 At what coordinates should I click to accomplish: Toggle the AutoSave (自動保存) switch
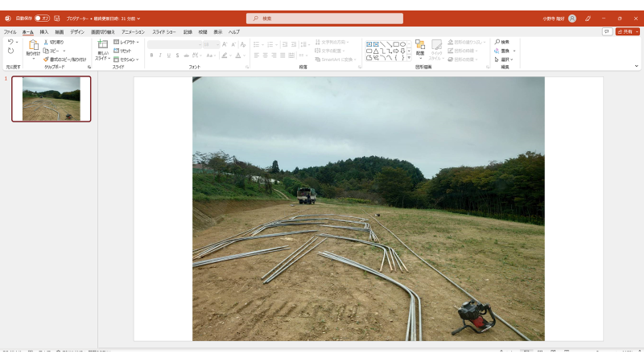click(x=42, y=18)
